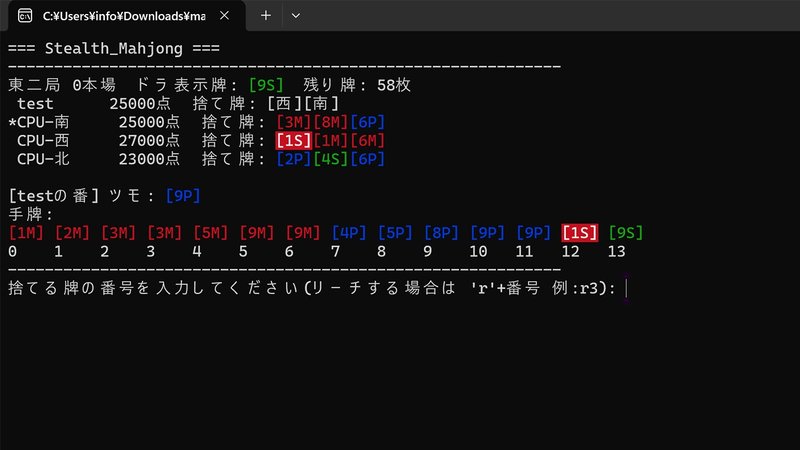Click index number 12 under hand

(x=570, y=252)
